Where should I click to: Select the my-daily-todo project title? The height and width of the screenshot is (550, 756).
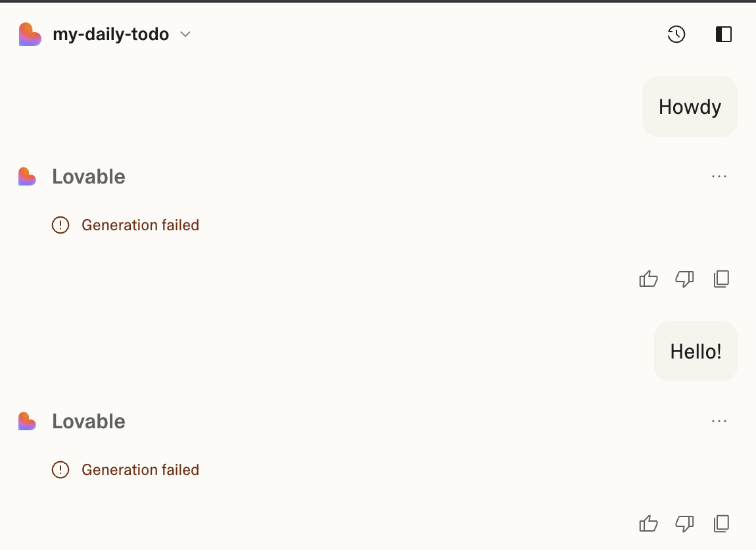click(x=110, y=34)
